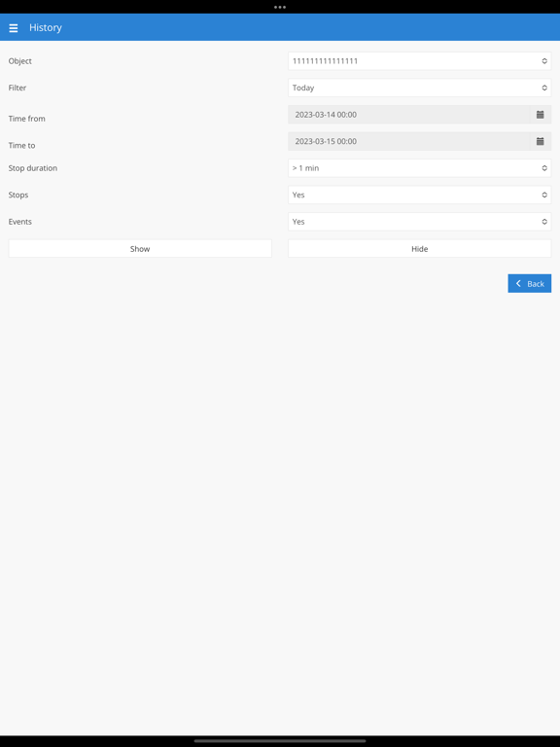Click the Time from date field
Image resolution: width=560 pixels, height=747 pixels.
click(408, 115)
